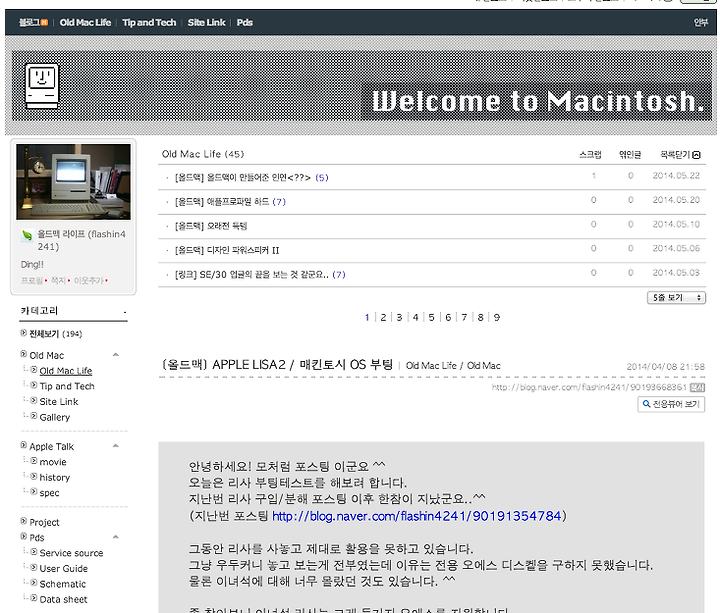Open the Old Mac Life top menu

tap(85, 22)
